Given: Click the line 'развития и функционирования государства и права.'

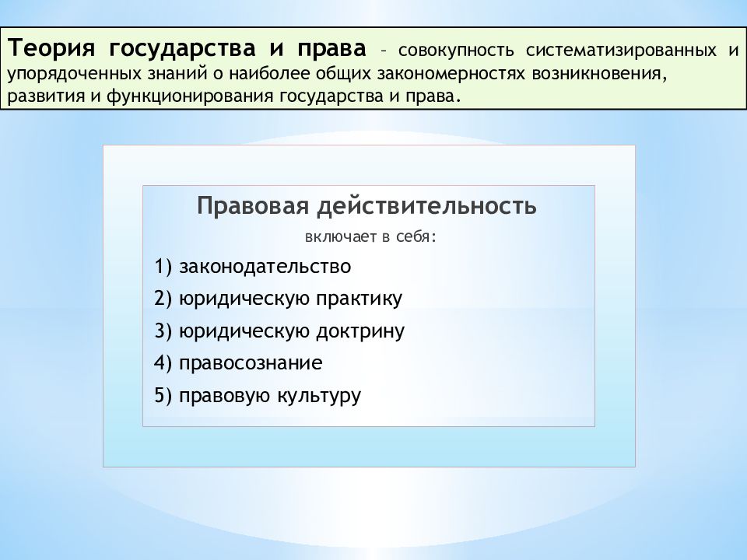Looking at the screenshot, I should (234, 96).
